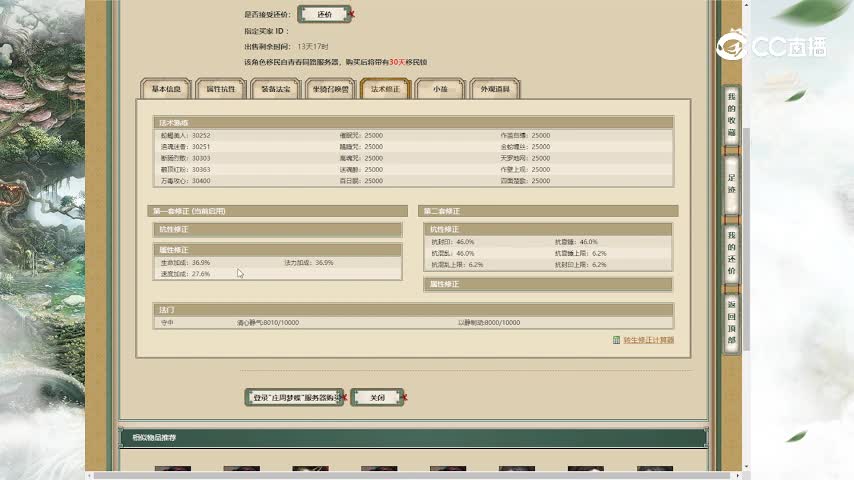Open the 属性抗性 tab
This screenshot has width=854, height=480.
220,89
